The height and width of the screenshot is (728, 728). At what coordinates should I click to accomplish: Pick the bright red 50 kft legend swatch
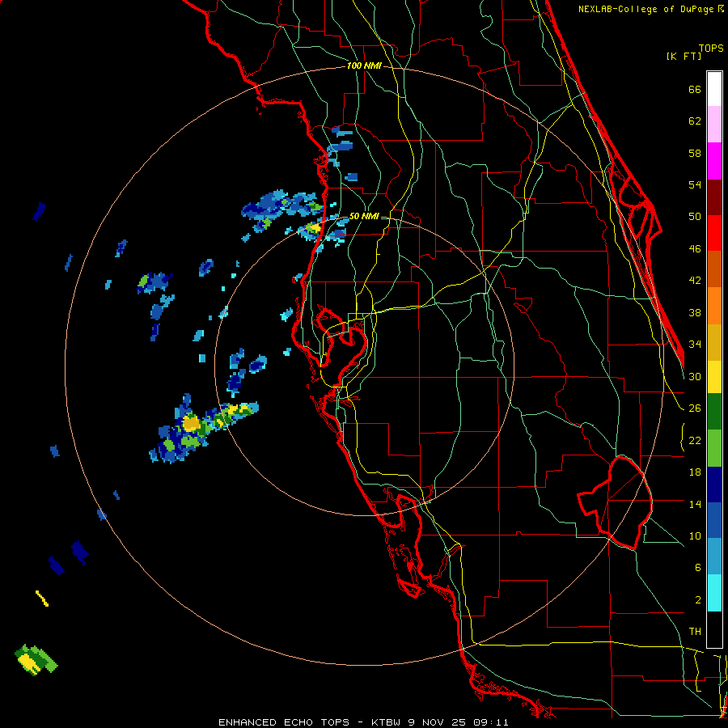coord(714,234)
